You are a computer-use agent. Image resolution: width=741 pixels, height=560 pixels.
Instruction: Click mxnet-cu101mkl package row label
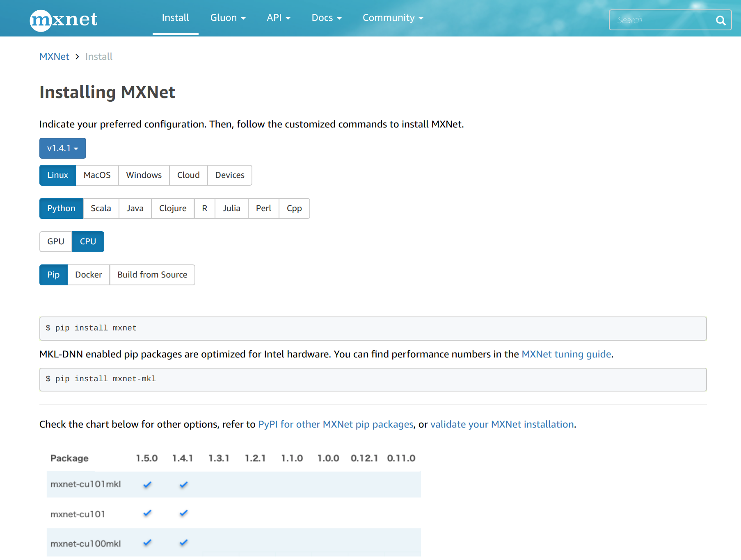click(x=86, y=484)
